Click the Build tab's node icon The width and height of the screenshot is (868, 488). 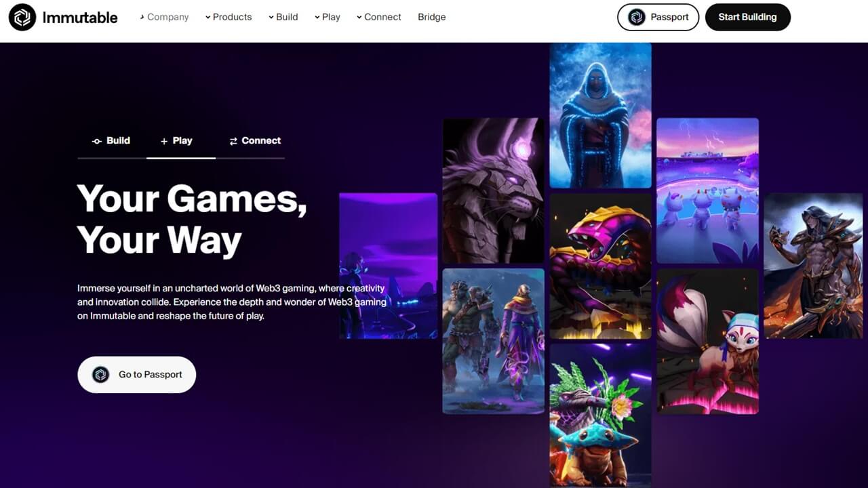(x=97, y=141)
